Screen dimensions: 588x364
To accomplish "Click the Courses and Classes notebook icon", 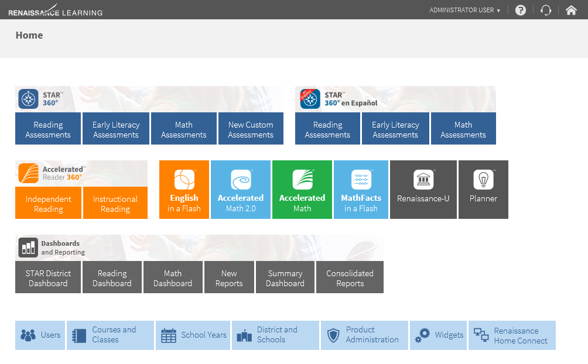I will tap(79, 336).
